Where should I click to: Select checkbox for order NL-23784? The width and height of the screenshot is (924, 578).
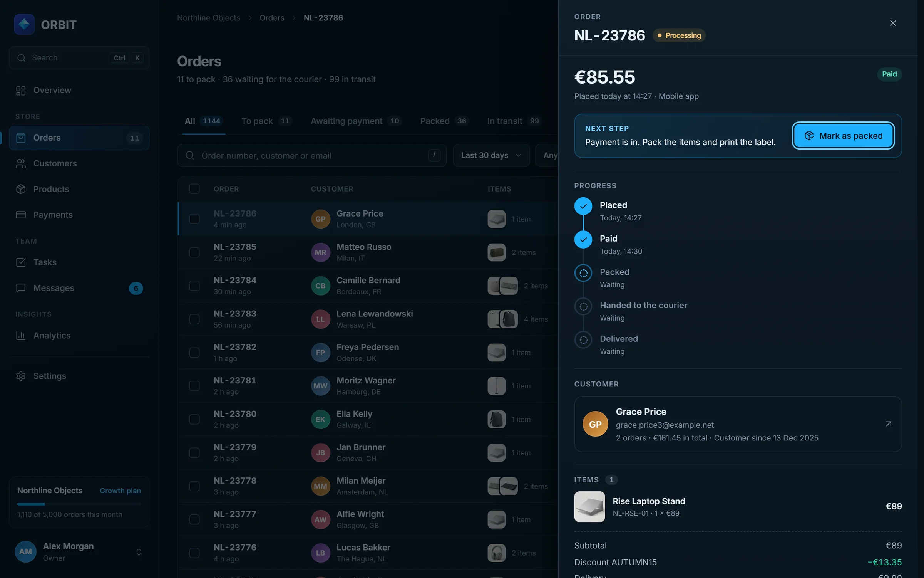pos(194,286)
